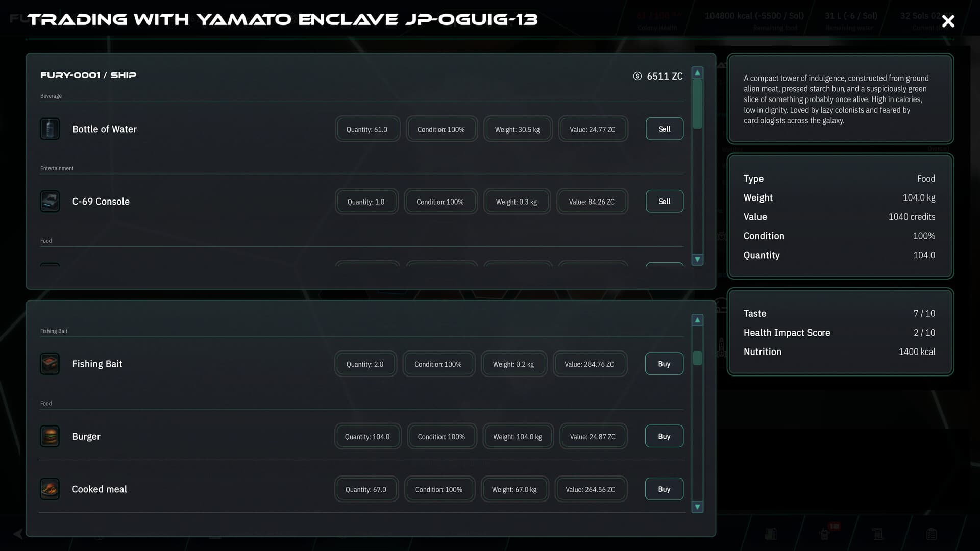Click the Fishing Bait item icon
The height and width of the screenshot is (551, 980).
(x=50, y=364)
